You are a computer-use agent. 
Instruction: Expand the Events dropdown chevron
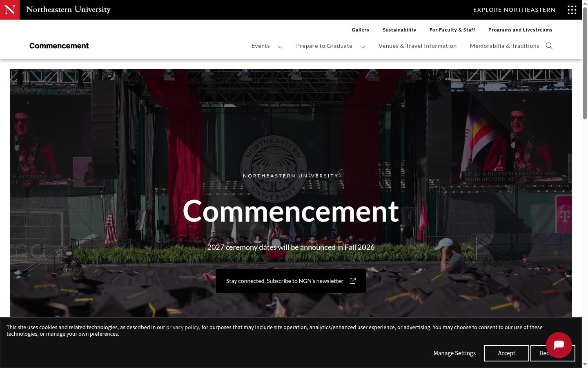pyautogui.click(x=280, y=47)
